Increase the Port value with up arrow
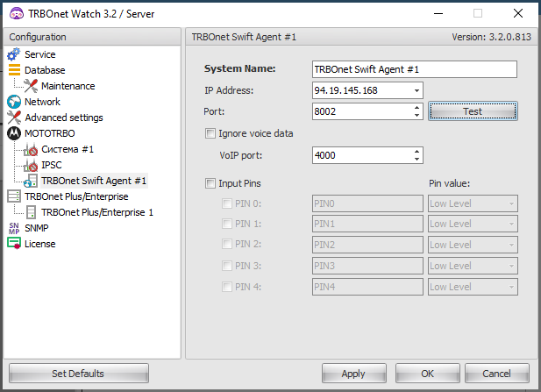 pos(416,108)
